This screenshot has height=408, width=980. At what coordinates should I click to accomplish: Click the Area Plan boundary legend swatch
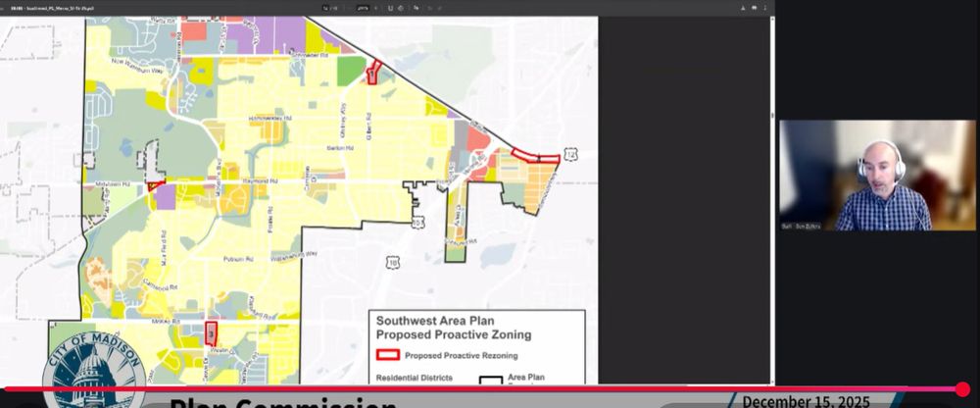490,381
